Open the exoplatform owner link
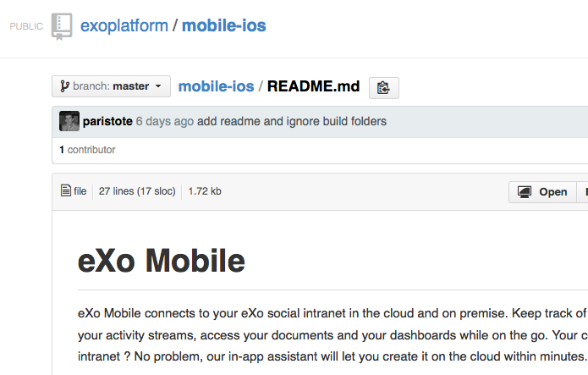 124,26
